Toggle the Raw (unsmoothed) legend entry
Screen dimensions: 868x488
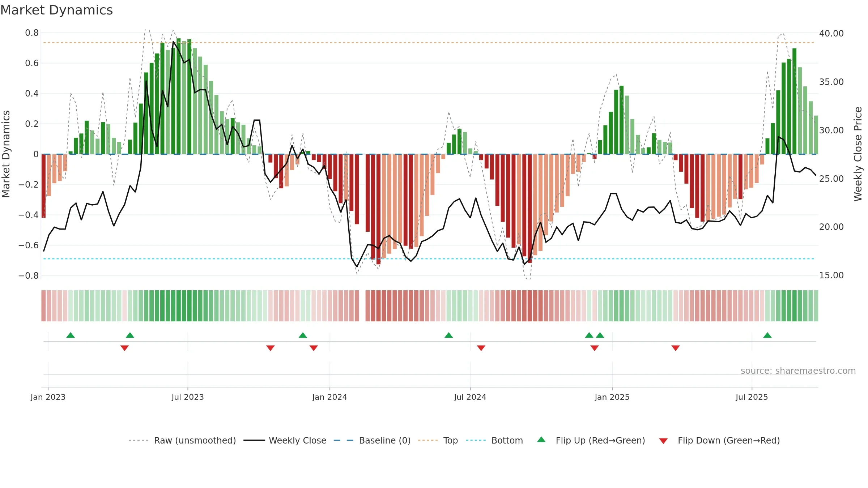182,440
